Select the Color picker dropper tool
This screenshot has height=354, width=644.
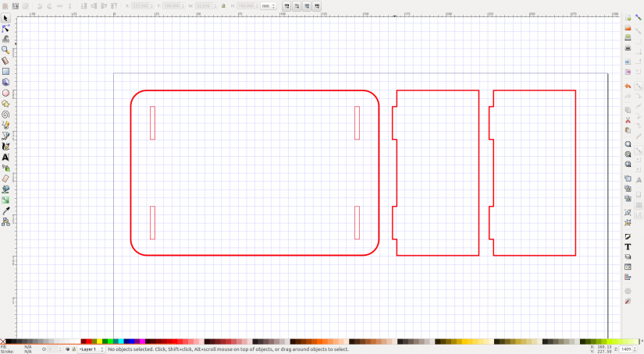coord(5,211)
